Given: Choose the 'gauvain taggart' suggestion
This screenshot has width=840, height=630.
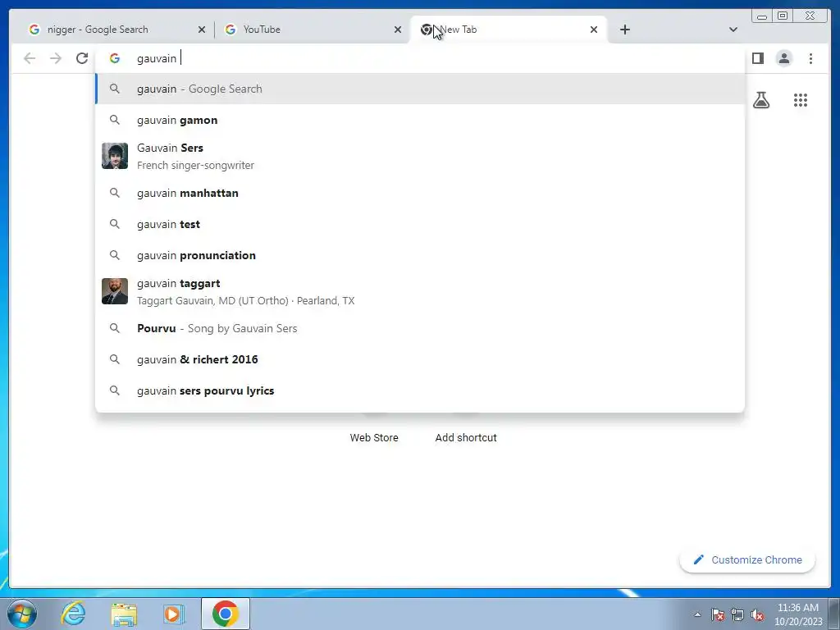Looking at the screenshot, I should tap(420, 291).
